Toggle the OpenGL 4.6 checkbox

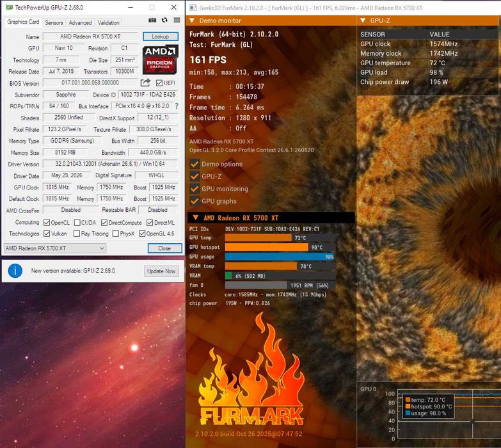pyautogui.click(x=142, y=234)
